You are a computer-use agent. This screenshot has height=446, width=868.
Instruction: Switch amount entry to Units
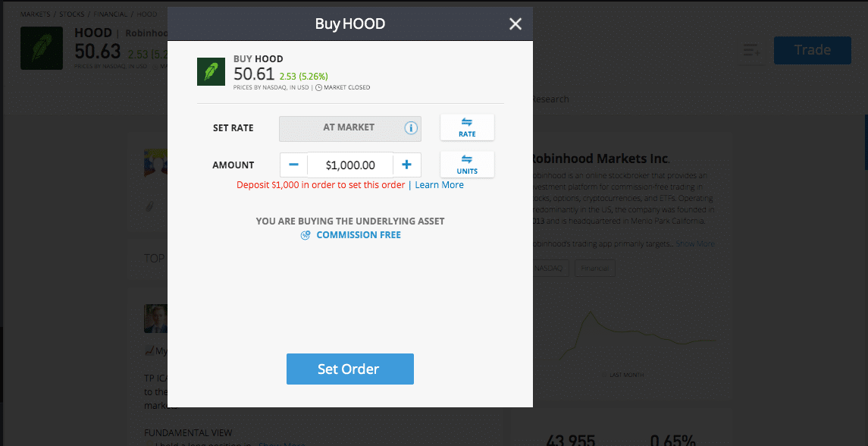tap(467, 165)
